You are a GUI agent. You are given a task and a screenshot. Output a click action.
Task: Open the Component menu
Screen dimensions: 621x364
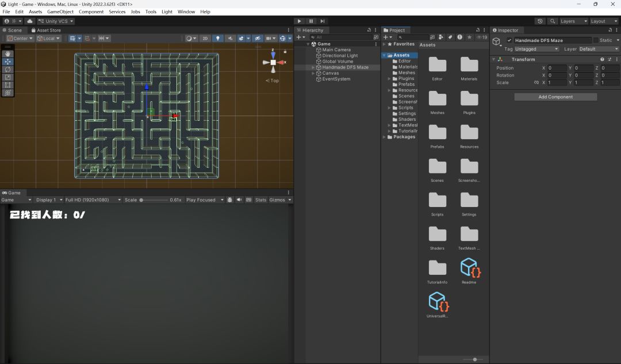[x=91, y=12]
